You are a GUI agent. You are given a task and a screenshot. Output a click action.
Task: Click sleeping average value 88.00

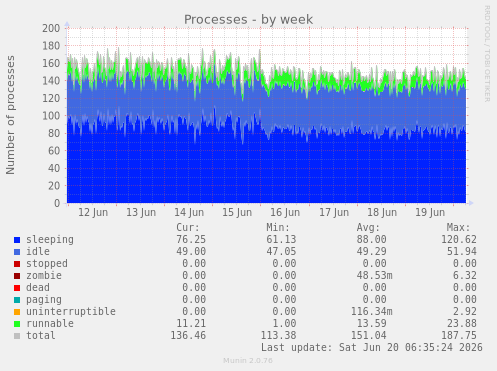point(371,239)
